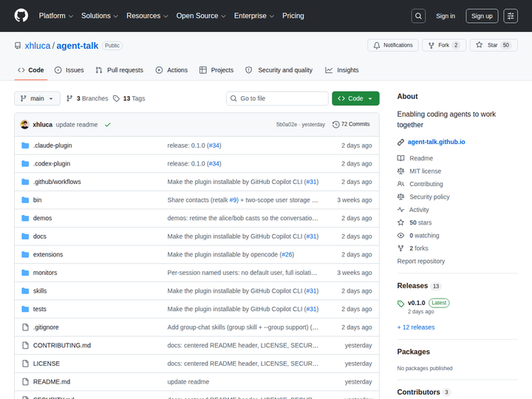Image resolution: width=532 pixels, height=399 pixels.
Task: Click the folder icon for monitors
Action: [25, 273]
